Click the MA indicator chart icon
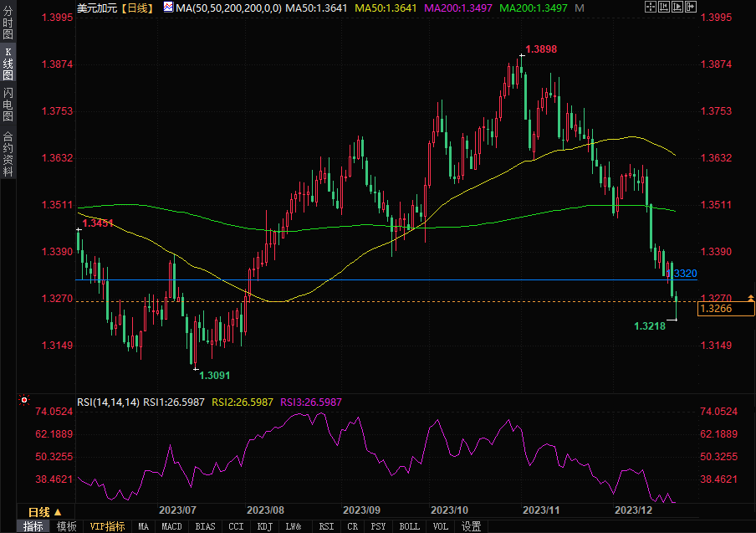This screenshot has width=756, height=533. click(x=168, y=8)
